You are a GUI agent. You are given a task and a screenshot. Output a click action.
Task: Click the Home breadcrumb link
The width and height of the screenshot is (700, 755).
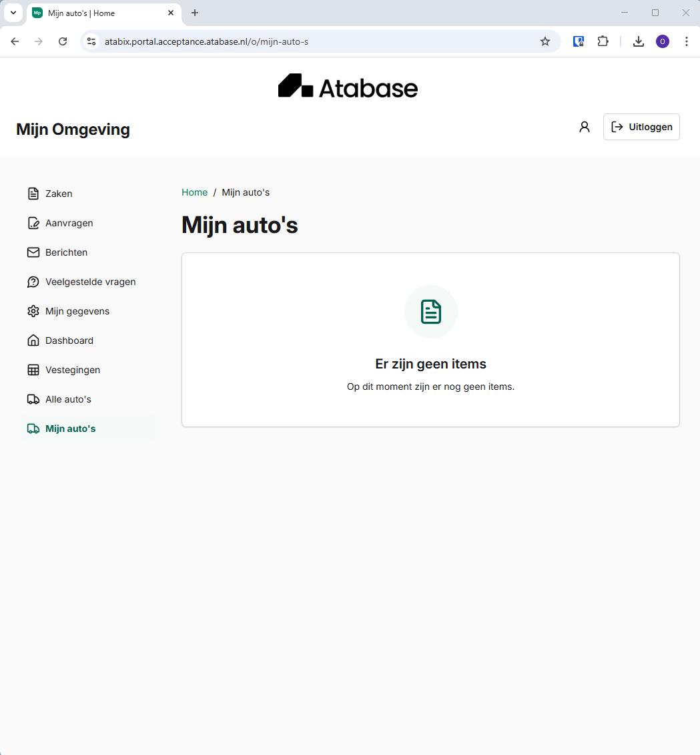[x=194, y=192]
